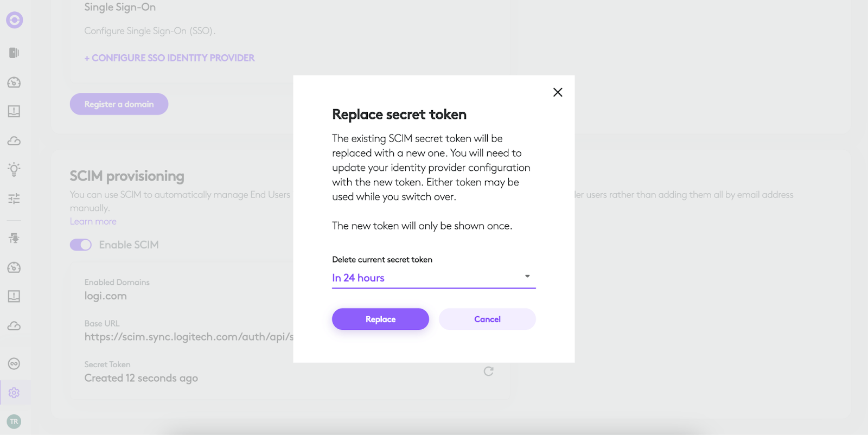Open the Learn more link

click(93, 221)
